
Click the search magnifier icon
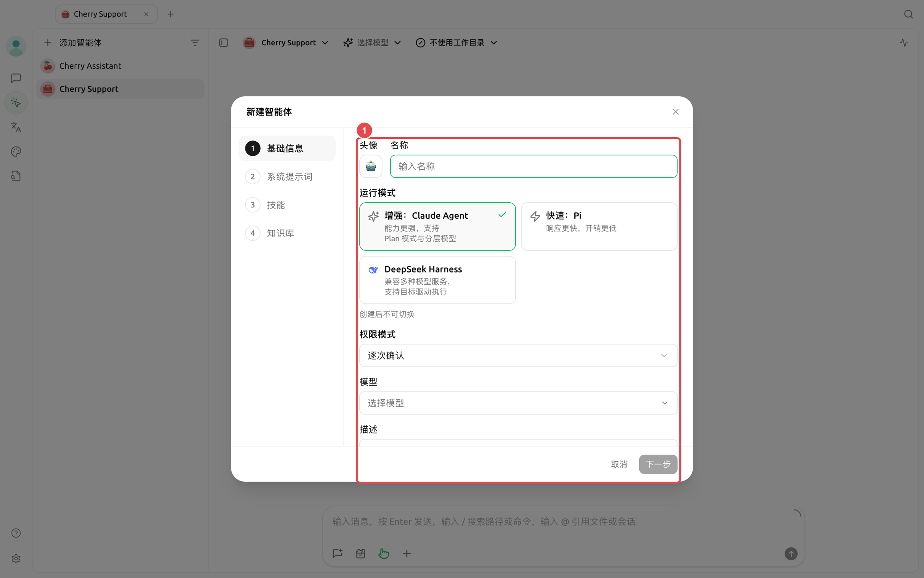point(908,14)
